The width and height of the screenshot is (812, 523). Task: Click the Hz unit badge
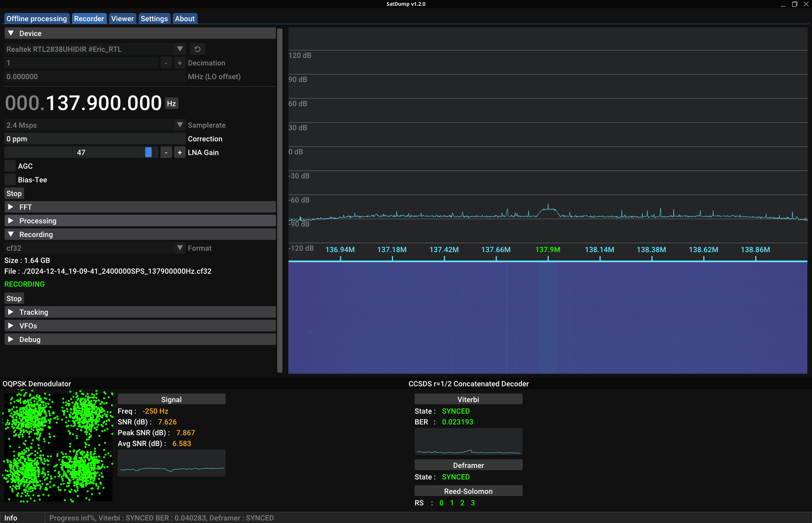[172, 104]
